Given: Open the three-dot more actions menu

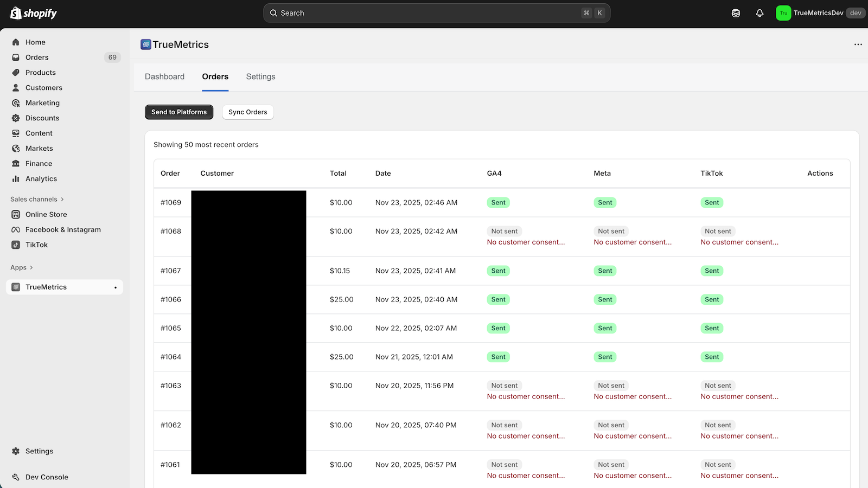Looking at the screenshot, I should pos(858,44).
